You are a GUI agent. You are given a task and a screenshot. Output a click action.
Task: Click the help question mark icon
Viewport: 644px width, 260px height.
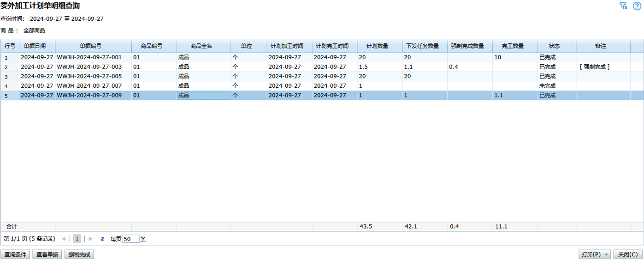[x=637, y=6]
